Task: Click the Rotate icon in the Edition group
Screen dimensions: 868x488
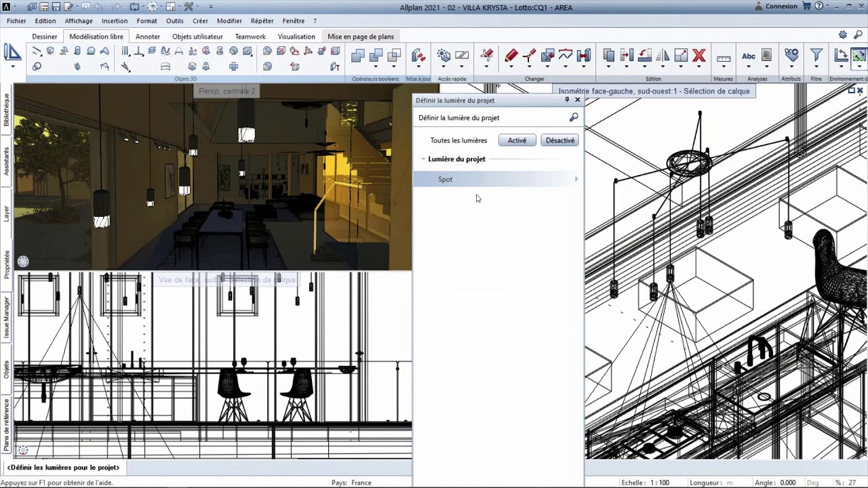Action: (x=645, y=55)
